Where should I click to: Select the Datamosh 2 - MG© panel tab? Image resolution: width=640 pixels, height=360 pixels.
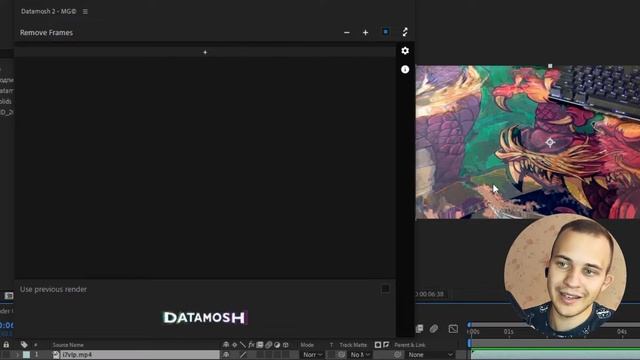(x=49, y=11)
